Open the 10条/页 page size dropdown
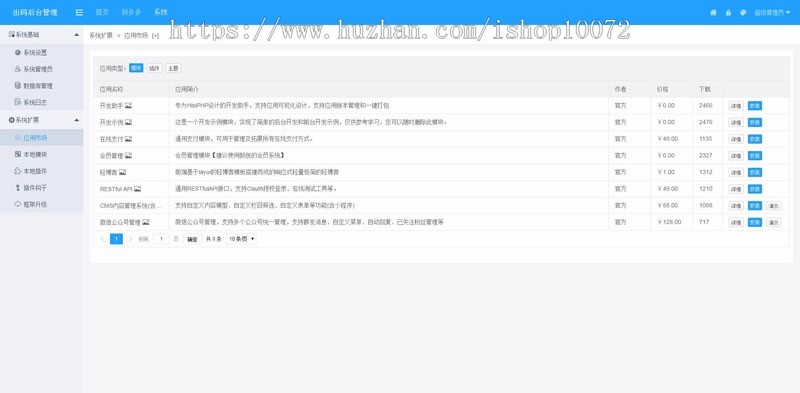The image size is (800, 393). point(241,239)
